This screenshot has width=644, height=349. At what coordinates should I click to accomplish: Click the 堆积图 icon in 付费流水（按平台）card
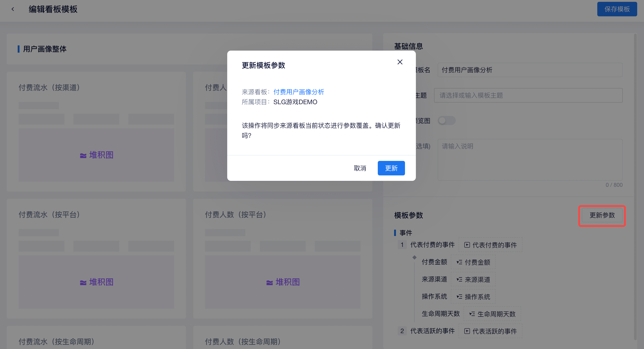(83, 283)
